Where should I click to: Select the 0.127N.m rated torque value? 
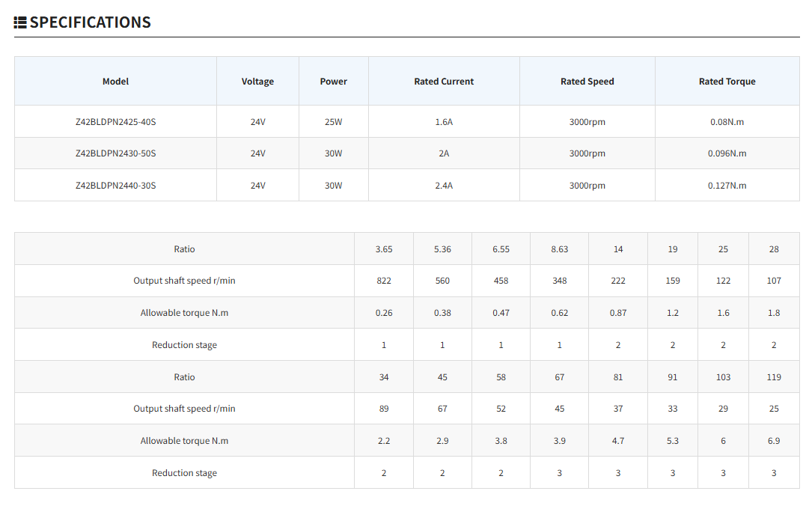727,186
